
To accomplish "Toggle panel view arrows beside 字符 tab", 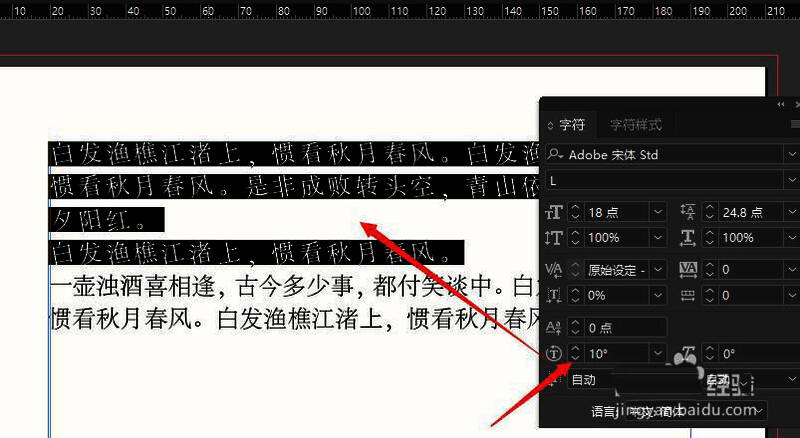I will click(x=551, y=125).
